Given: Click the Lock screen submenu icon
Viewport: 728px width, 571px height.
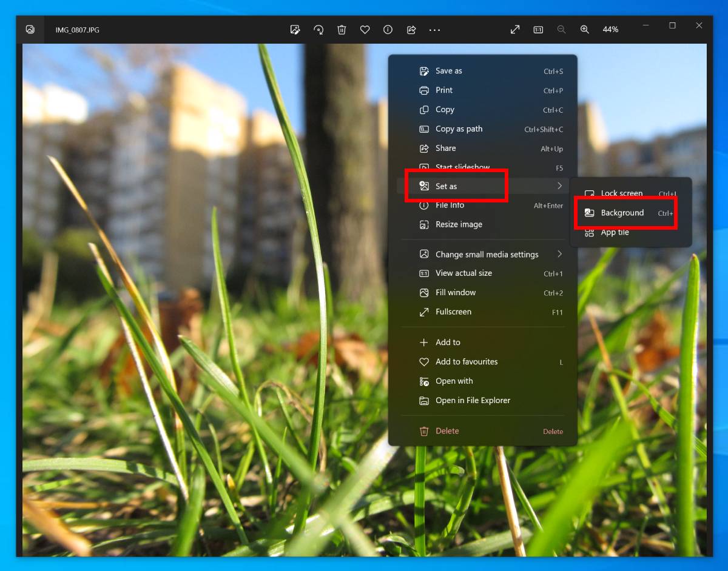Looking at the screenshot, I should pos(589,194).
